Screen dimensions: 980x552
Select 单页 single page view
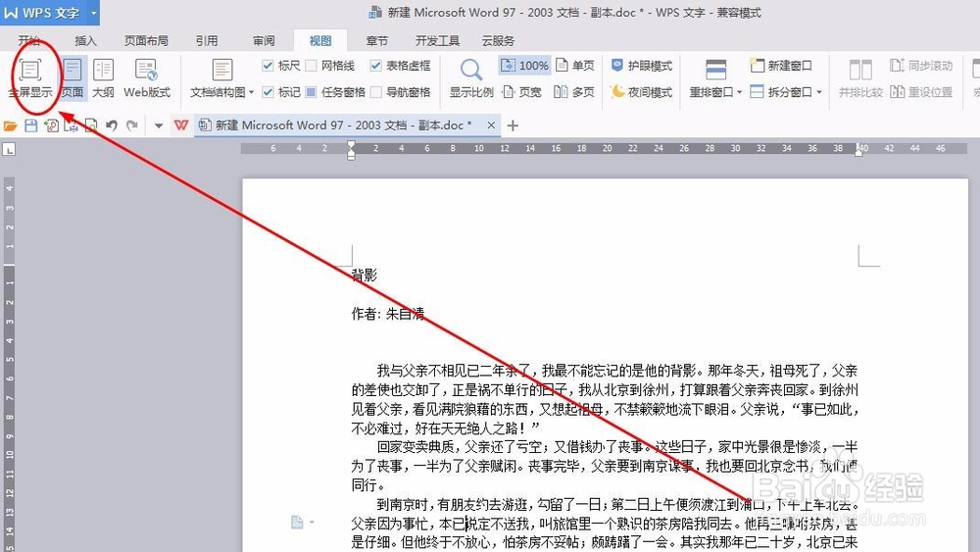click(575, 65)
